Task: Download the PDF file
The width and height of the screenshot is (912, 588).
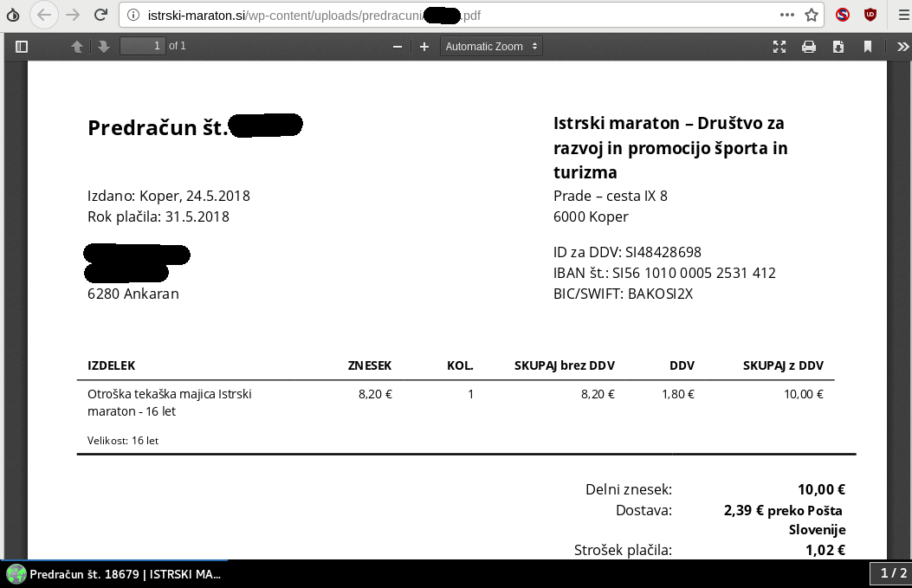Action: [x=838, y=47]
